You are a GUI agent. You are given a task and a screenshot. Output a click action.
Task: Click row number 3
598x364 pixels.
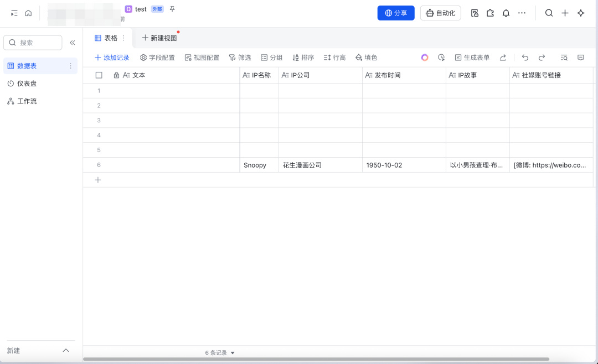click(x=99, y=121)
